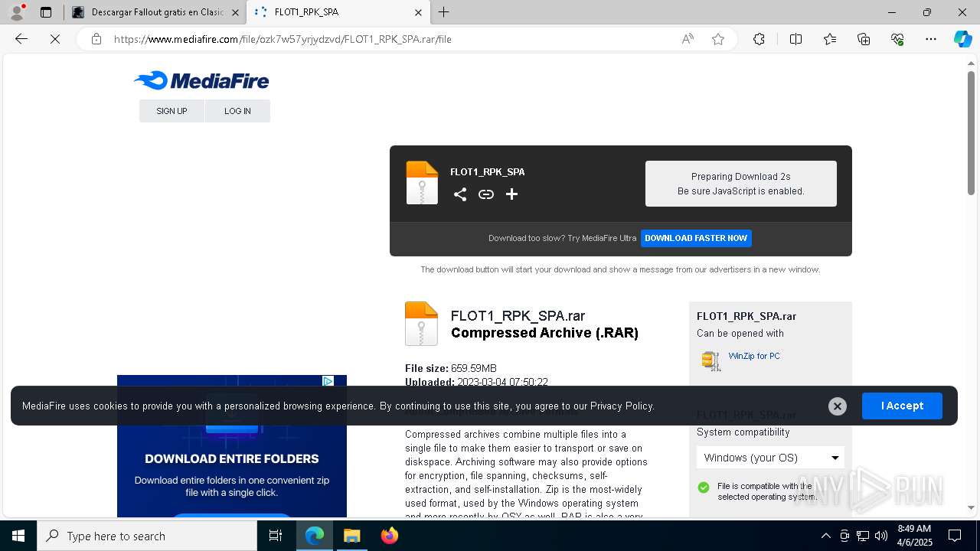This screenshot has width=980, height=551.
Task: Close the FLOT1_RPK_SPA tab
Action: [x=418, y=12]
